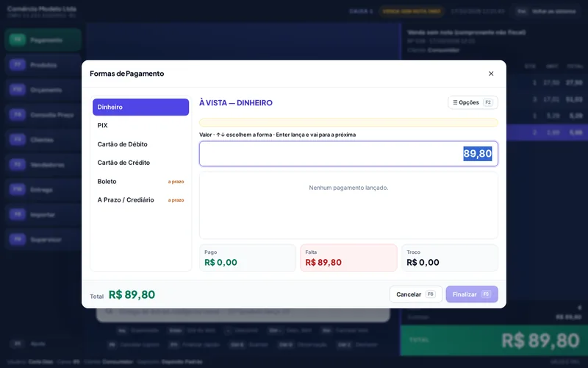Click the 'a prazo' tag beside Boleto
This screenshot has height=368, width=588.
coord(176,182)
